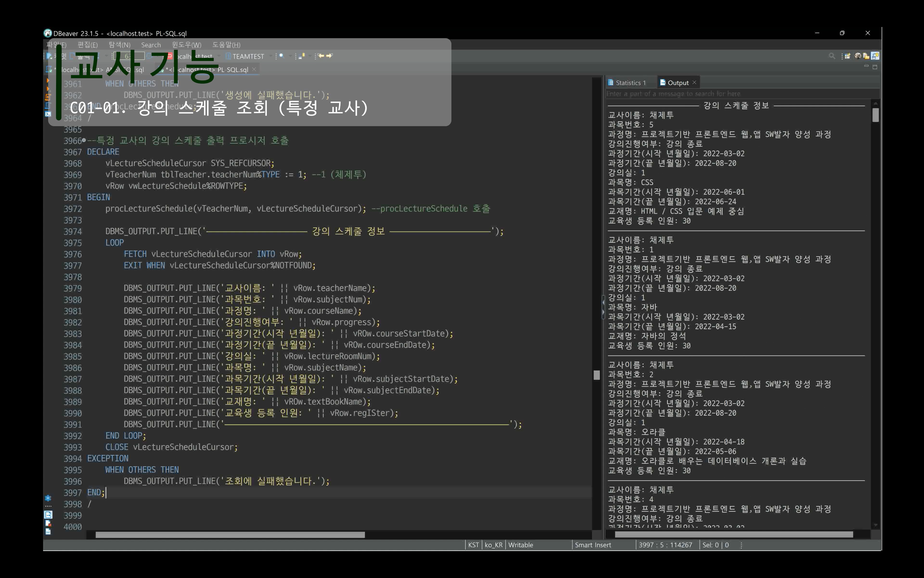The image size is (924, 578).
Task: Open editor settings blue gear icon
Action: click(48, 498)
